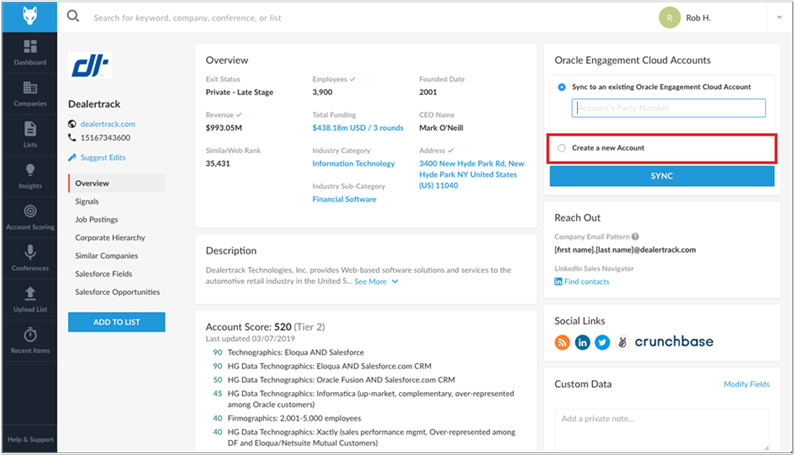795x455 pixels.
Task: Click the Upload List icon
Action: click(x=30, y=293)
